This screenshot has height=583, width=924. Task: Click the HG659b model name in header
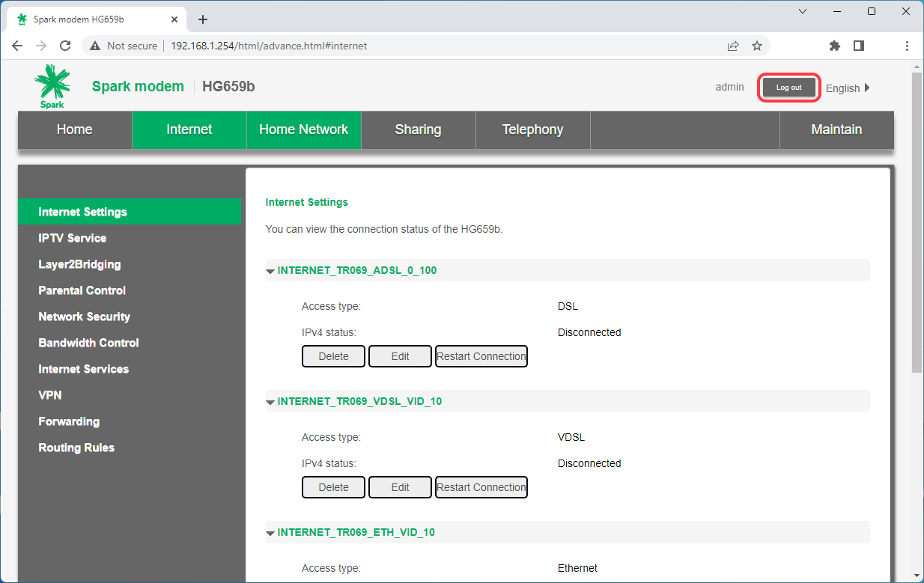pos(228,86)
